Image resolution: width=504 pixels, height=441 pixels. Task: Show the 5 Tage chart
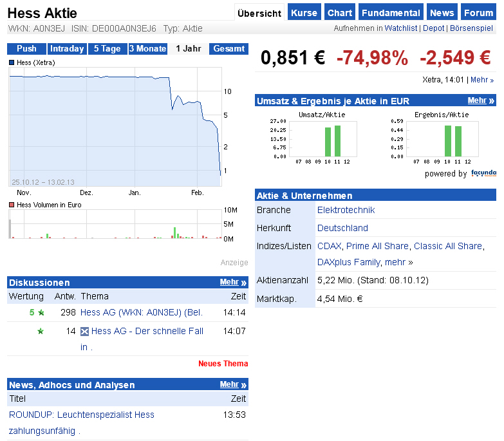(107, 48)
